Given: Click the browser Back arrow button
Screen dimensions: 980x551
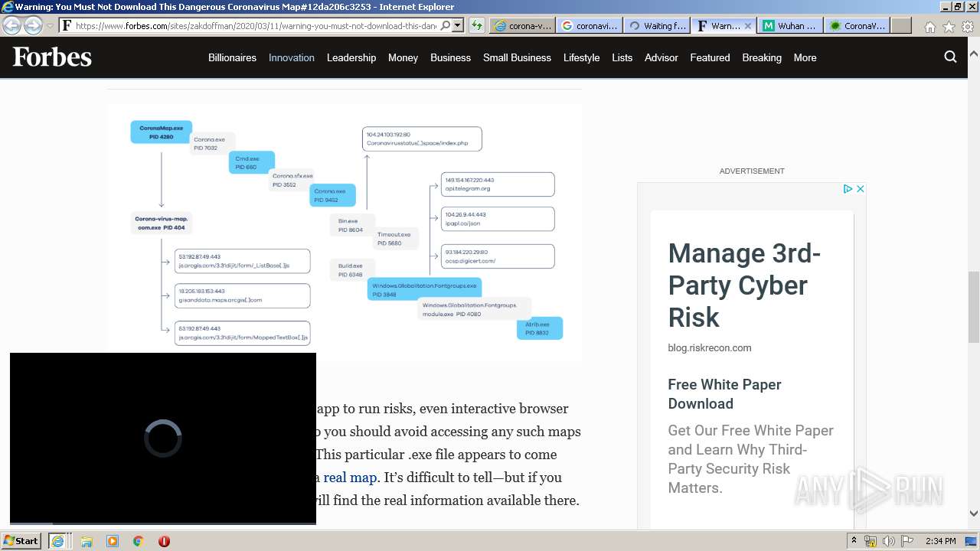Looking at the screenshot, I should pos(11,25).
